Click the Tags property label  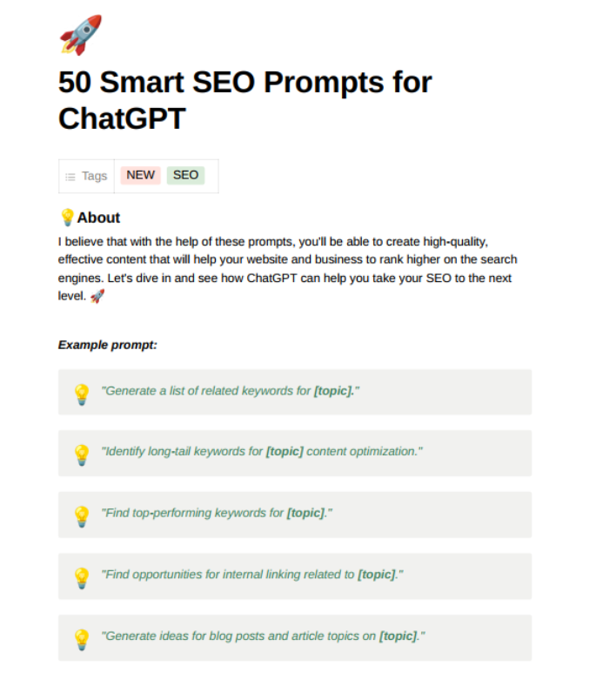[94, 176]
